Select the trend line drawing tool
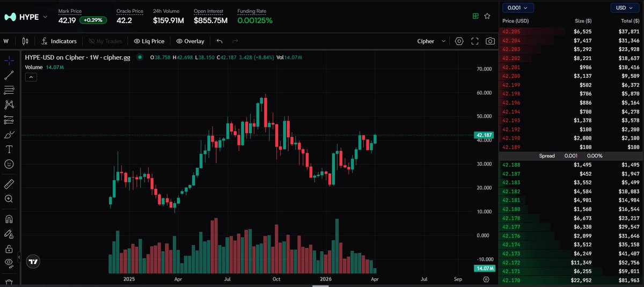Screen dimensions: 644x287 [x=9, y=75]
